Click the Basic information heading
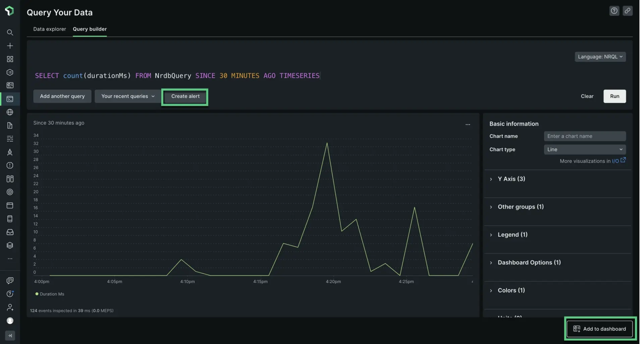The width and height of the screenshot is (644, 344). coord(514,124)
